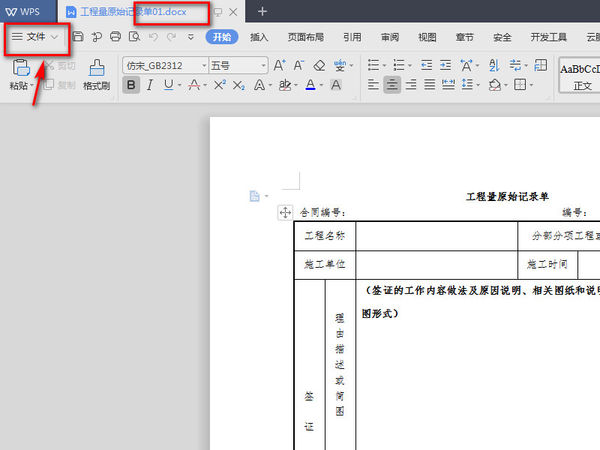Click the bullet list icon
The width and height of the screenshot is (600, 450).
pyautogui.click(x=373, y=65)
